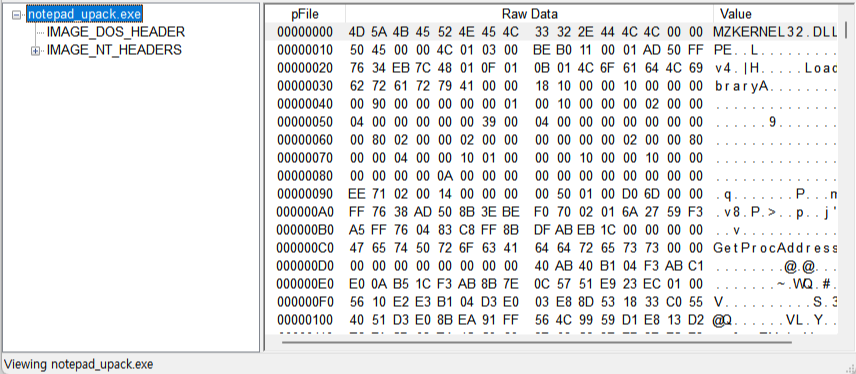
Task: Expand the IMAGE_NT_HEADERS node
Action: [x=35, y=51]
